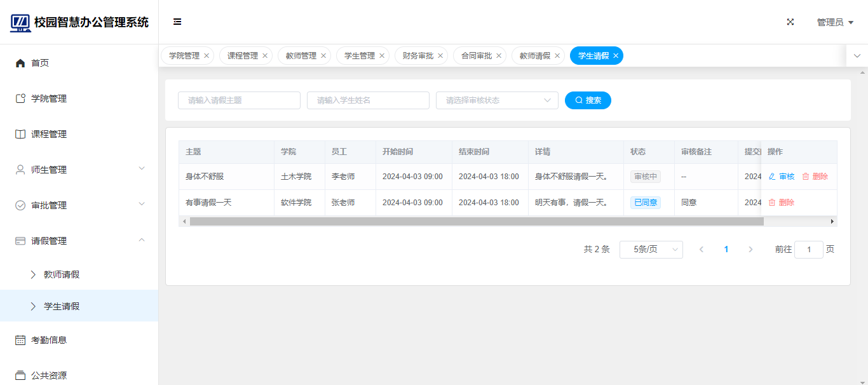The height and width of the screenshot is (385, 868).
Task: Switch to the 教师管理 tab
Action: 301,56
